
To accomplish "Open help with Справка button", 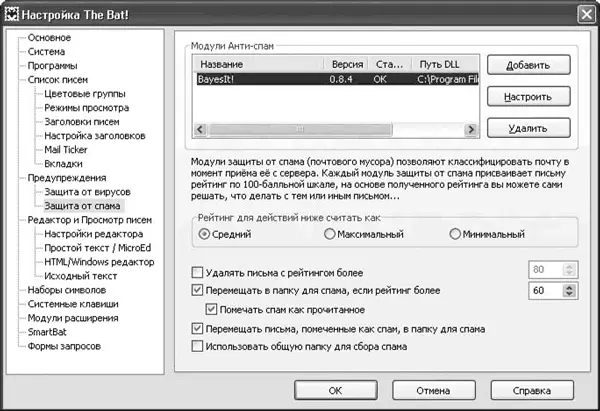I will [532, 390].
